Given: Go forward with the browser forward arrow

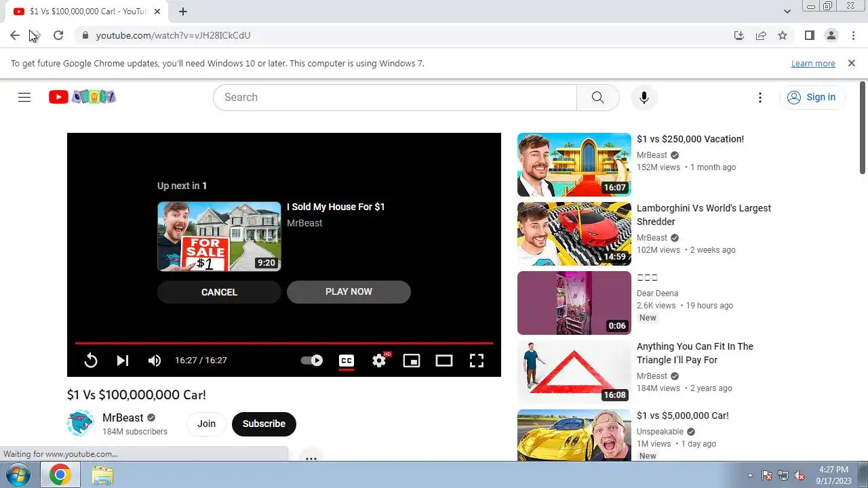Looking at the screenshot, I should pos(37,35).
